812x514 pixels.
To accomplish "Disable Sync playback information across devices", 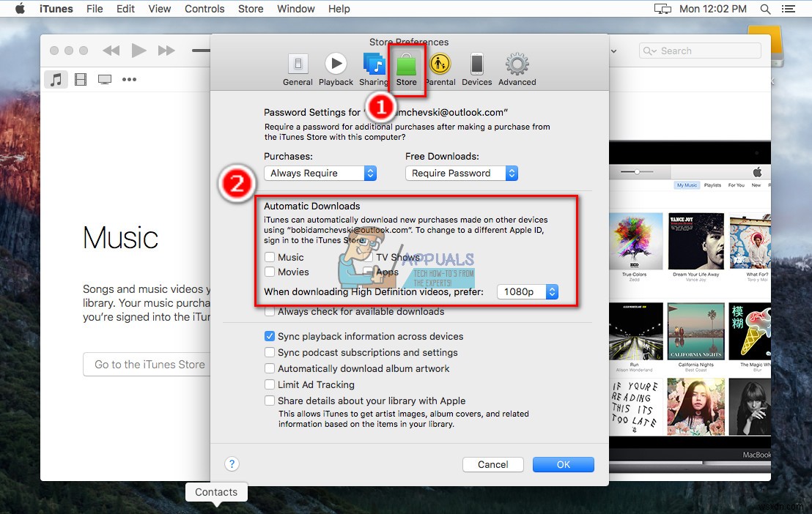I will pyautogui.click(x=270, y=336).
